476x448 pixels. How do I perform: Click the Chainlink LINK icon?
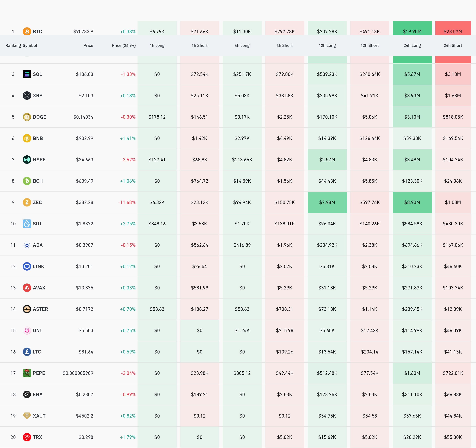[x=27, y=266]
